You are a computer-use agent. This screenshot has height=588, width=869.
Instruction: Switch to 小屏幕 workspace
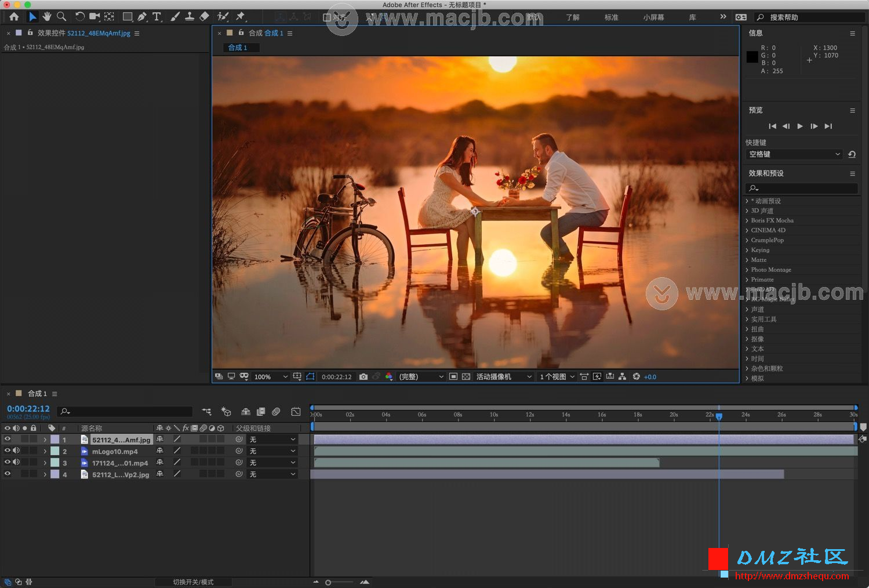click(x=653, y=17)
